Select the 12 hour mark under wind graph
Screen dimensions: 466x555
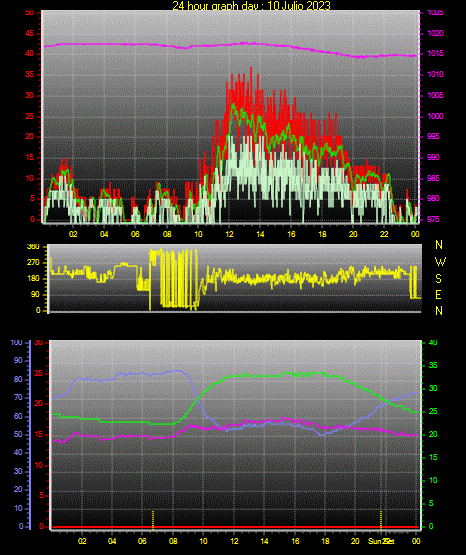point(229,234)
